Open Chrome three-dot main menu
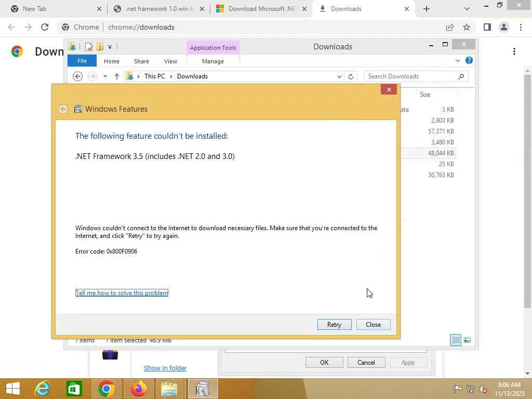The width and height of the screenshot is (532, 399). pos(521,27)
